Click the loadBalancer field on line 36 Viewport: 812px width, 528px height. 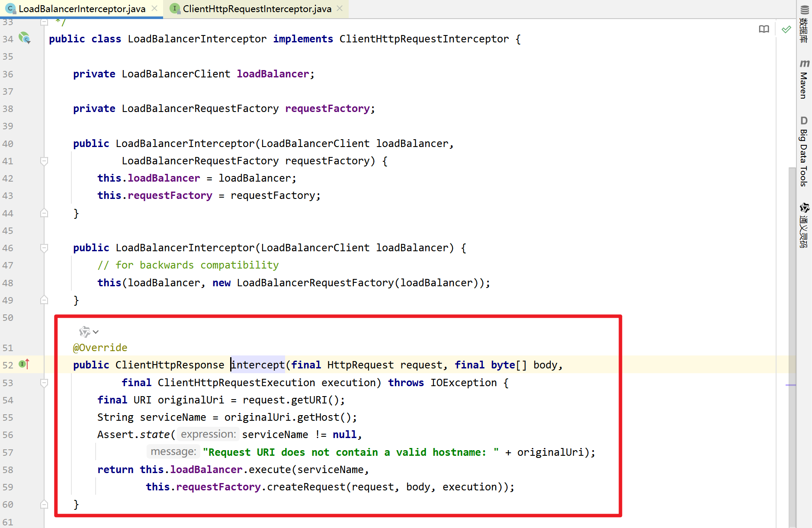[273, 74]
